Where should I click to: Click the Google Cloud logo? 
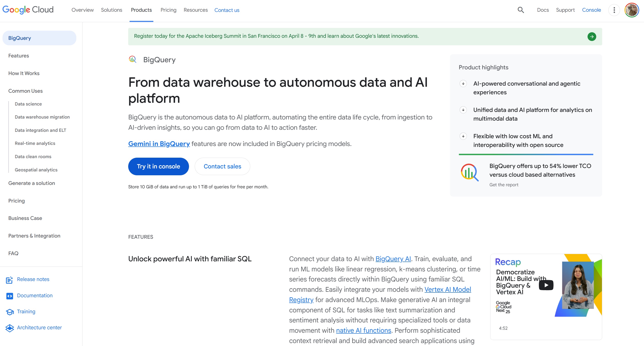click(x=28, y=10)
